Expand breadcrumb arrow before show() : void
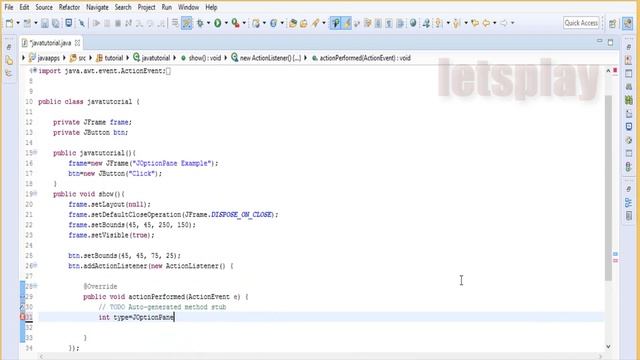This screenshot has height=360, width=640. 175,58
